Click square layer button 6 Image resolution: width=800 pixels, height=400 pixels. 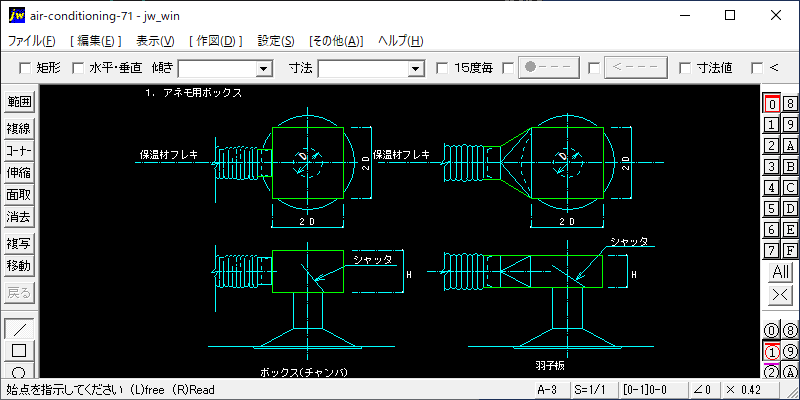point(772,230)
